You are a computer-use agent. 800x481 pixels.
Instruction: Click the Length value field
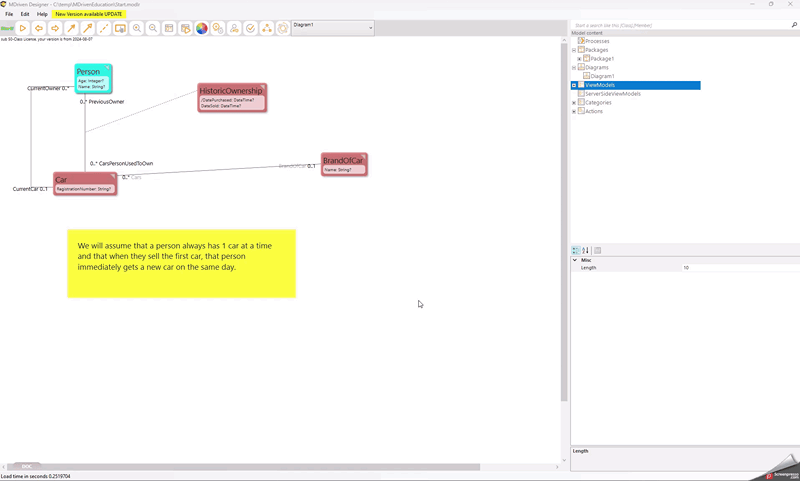738,268
